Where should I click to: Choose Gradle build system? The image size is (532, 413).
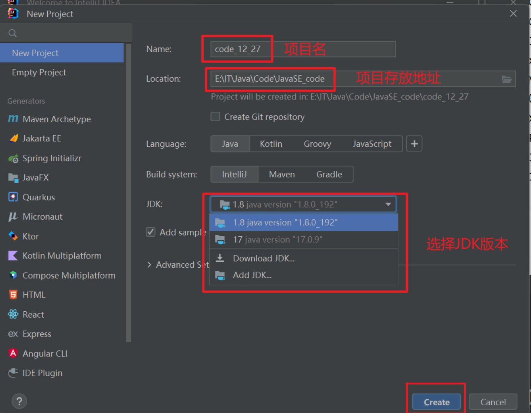(x=329, y=175)
